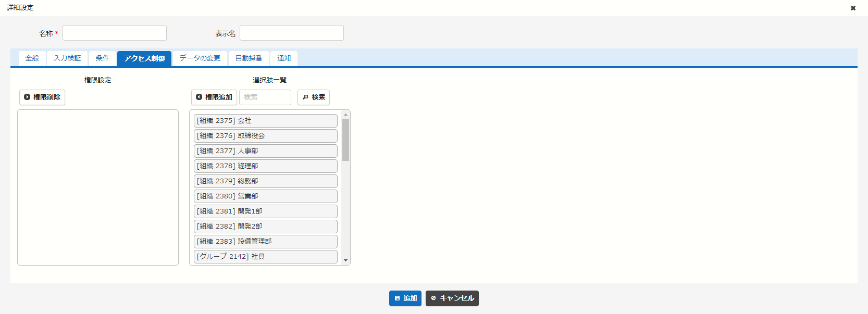The image size is (868, 314).
Task: Pick [組織 2379] 総務部 from list
Action: click(x=266, y=181)
